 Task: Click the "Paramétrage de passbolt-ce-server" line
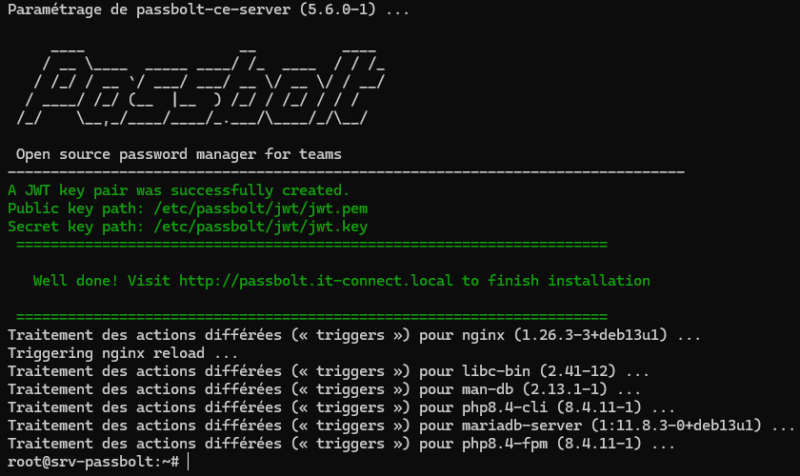tap(140, 11)
